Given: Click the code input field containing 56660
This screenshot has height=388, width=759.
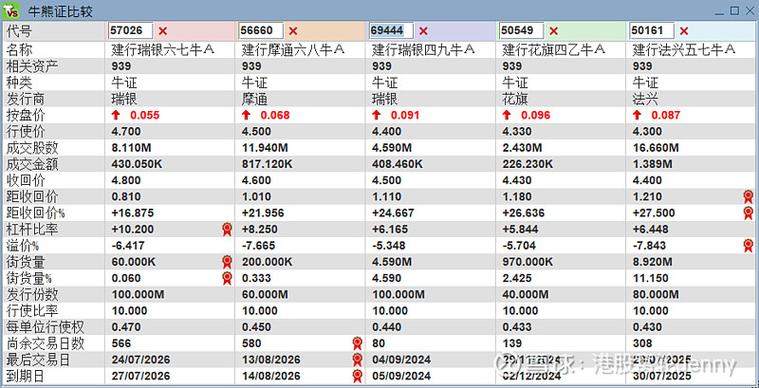Looking at the screenshot, I should 261,31.
